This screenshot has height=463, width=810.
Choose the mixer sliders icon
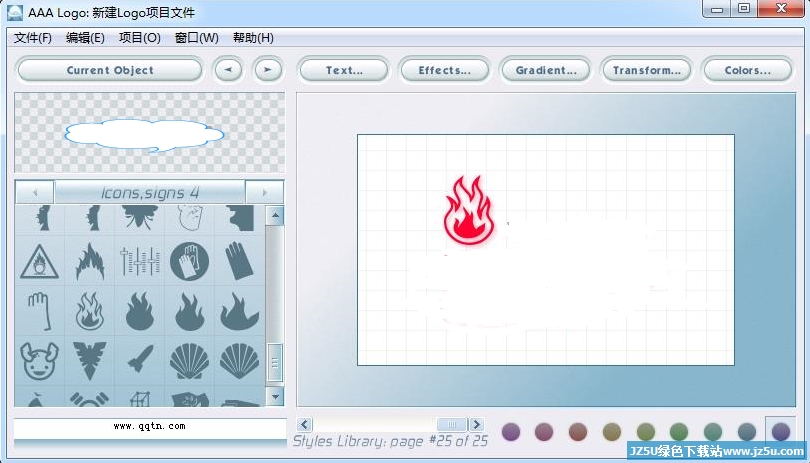(139, 261)
